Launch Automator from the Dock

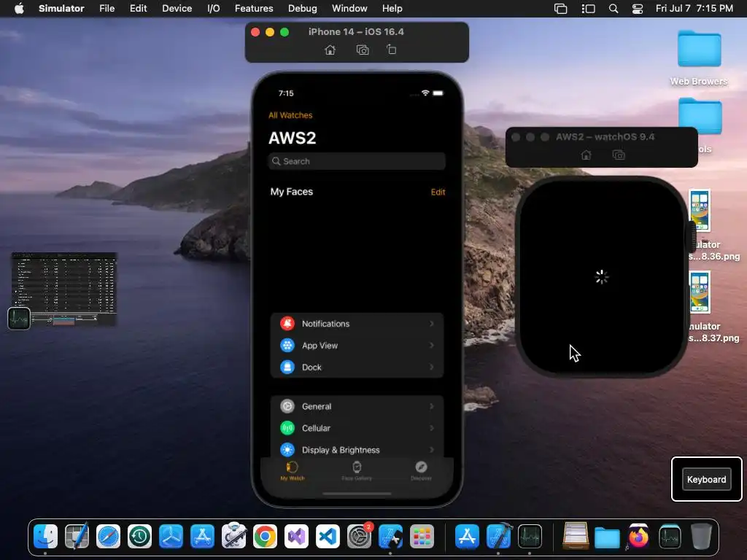coord(233,537)
